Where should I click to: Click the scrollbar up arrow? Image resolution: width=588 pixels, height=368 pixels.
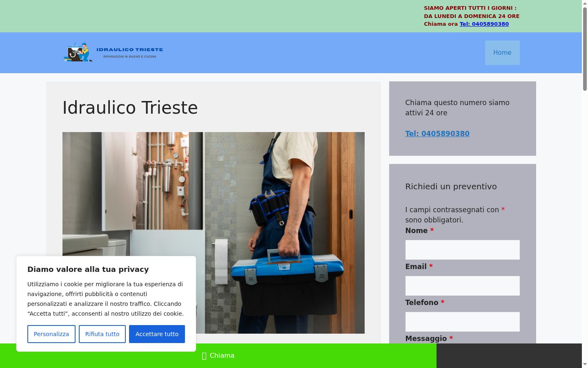pyautogui.click(x=585, y=3)
